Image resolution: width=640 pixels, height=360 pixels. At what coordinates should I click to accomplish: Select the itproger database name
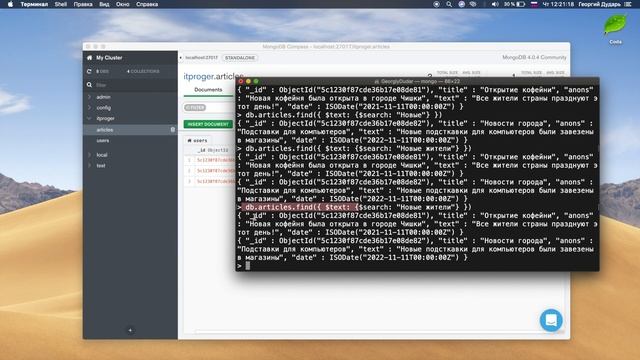coord(105,118)
